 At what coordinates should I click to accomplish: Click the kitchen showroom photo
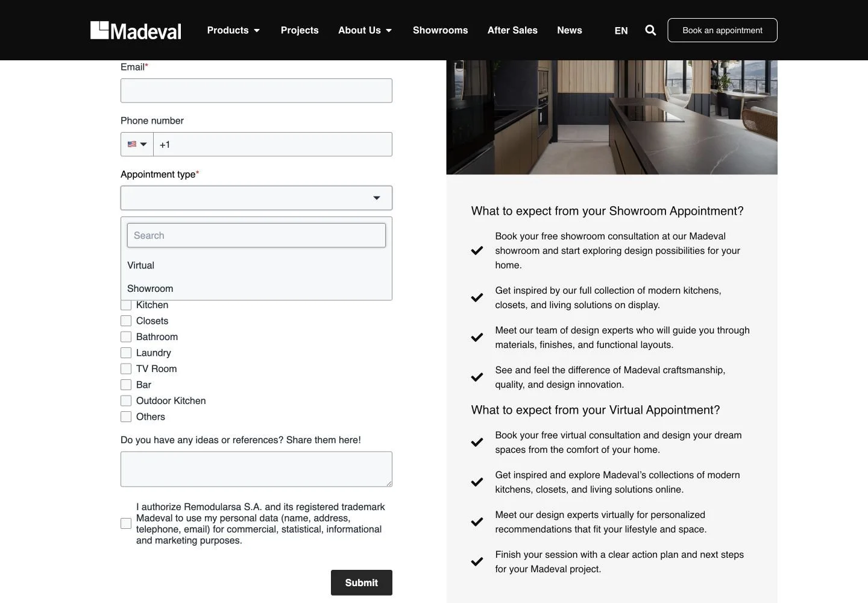click(612, 118)
